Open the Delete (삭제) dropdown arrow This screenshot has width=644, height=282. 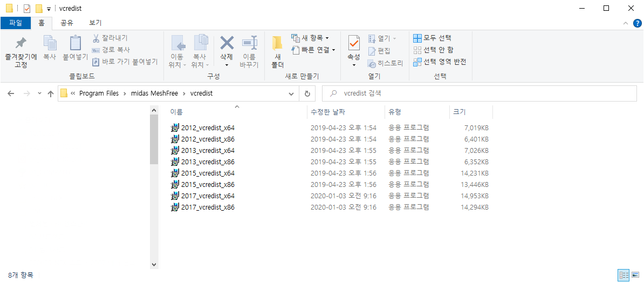tap(227, 65)
